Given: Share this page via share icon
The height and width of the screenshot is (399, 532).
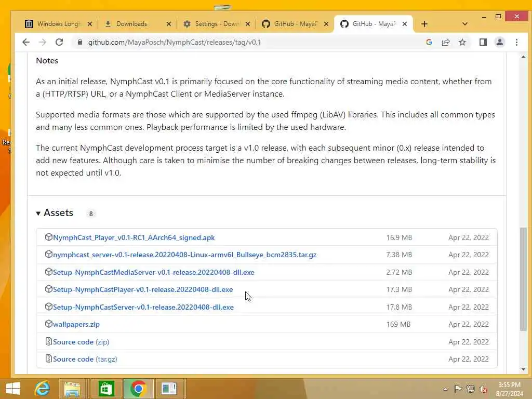Looking at the screenshot, I should pos(446,42).
